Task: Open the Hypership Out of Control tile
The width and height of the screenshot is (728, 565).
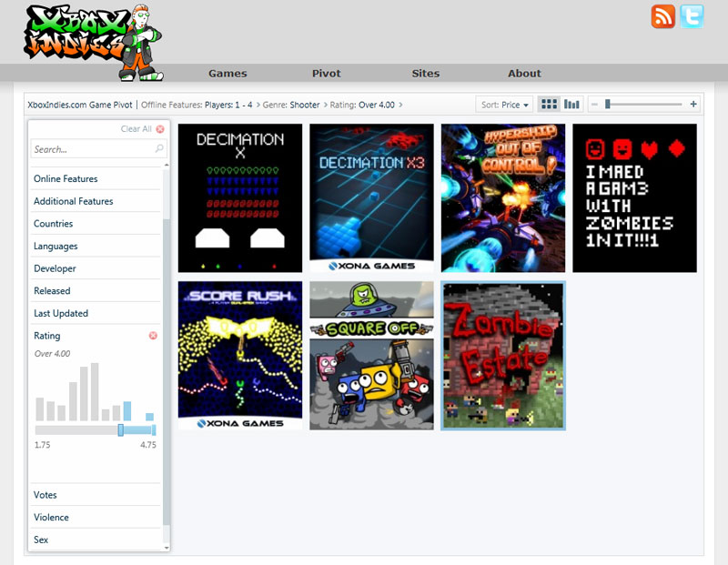Action: [x=503, y=197]
